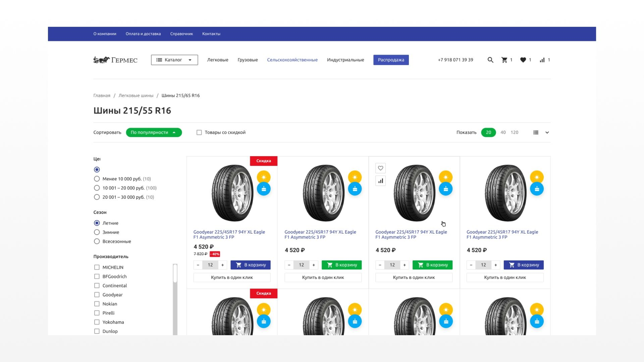Check Goodyear manufacturer
Screen dimensions: 644x362
(x=97, y=295)
